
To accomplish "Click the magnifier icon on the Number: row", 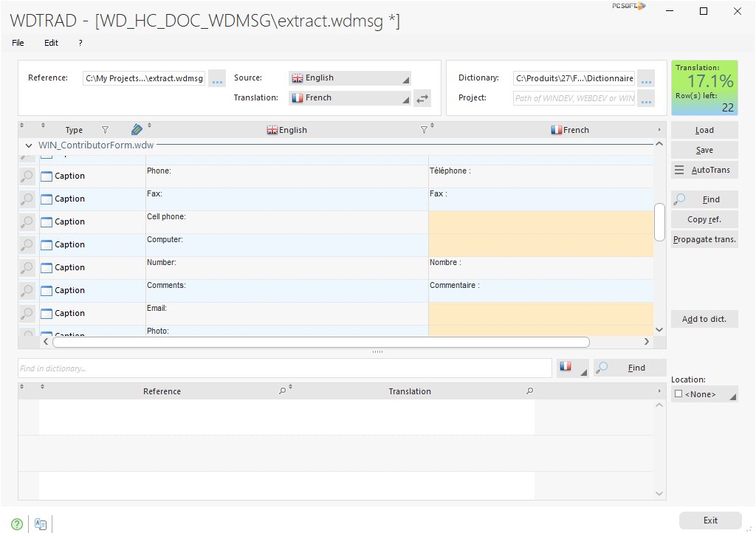I will tap(27, 267).
